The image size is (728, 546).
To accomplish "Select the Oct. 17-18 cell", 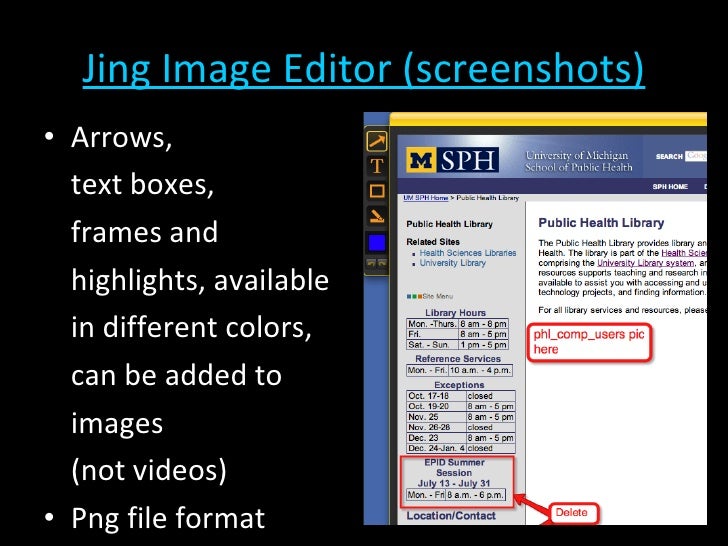I will 436,396.
